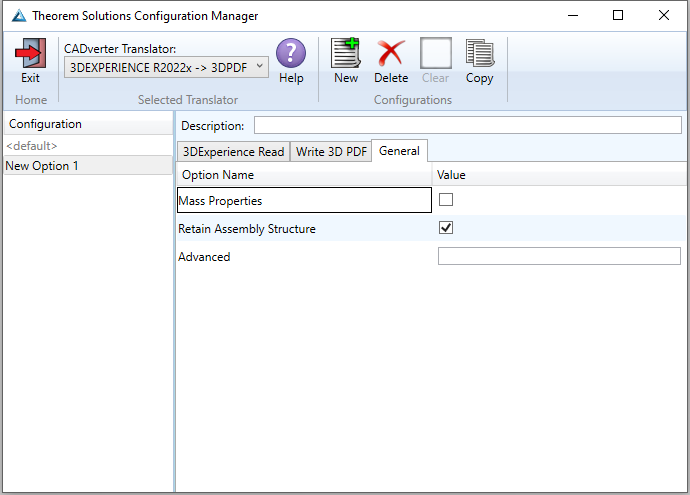Click the Configuration list header
The image size is (690, 495).
(x=88, y=124)
